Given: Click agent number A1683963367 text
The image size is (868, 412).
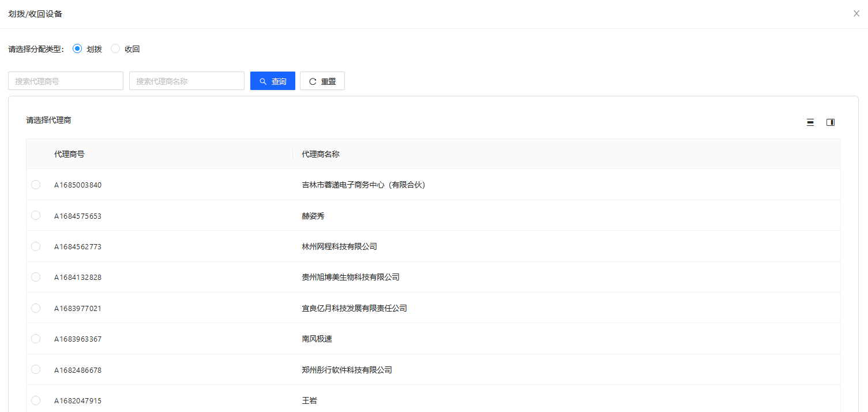Looking at the screenshot, I should 78,339.
